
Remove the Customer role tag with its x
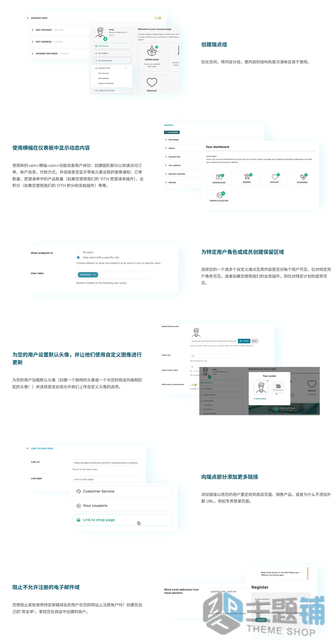[95, 275]
